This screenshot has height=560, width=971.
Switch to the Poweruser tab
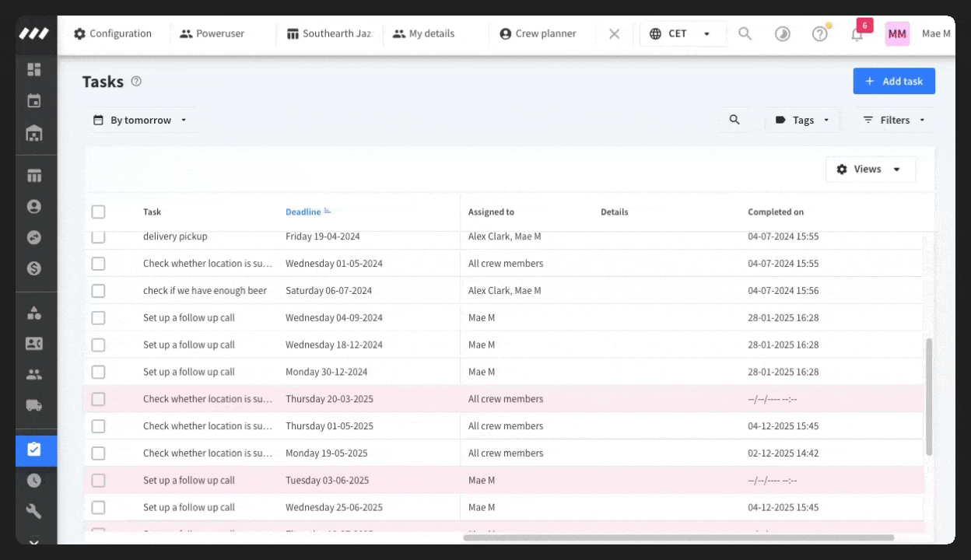pos(212,33)
